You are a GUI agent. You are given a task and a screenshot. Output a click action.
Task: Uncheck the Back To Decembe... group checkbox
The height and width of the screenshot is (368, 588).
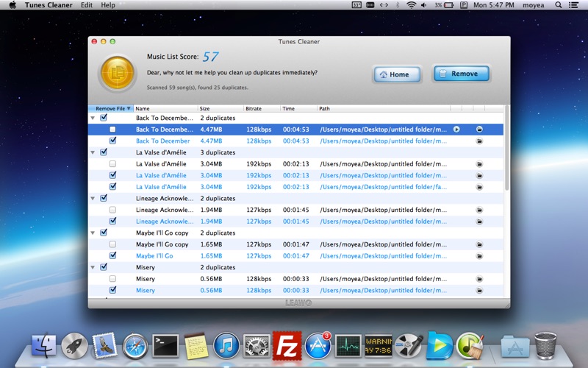pos(104,118)
